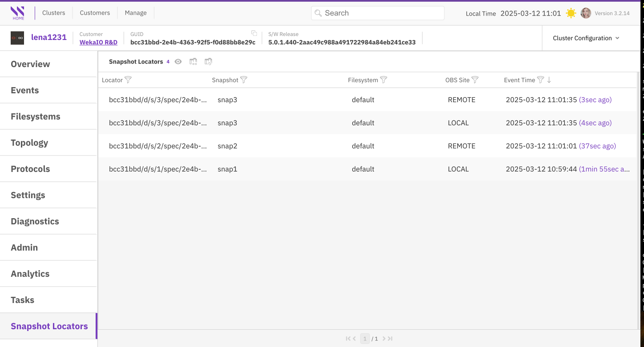
Task: Toggle column visibility eye icon
Action: pos(178,62)
